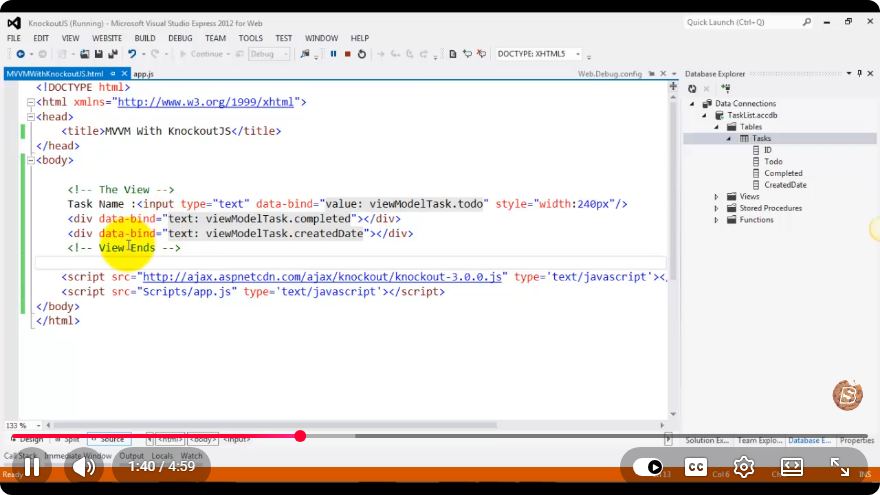Open the EDIT menu
This screenshot has height=495, width=880.
pos(41,38)
